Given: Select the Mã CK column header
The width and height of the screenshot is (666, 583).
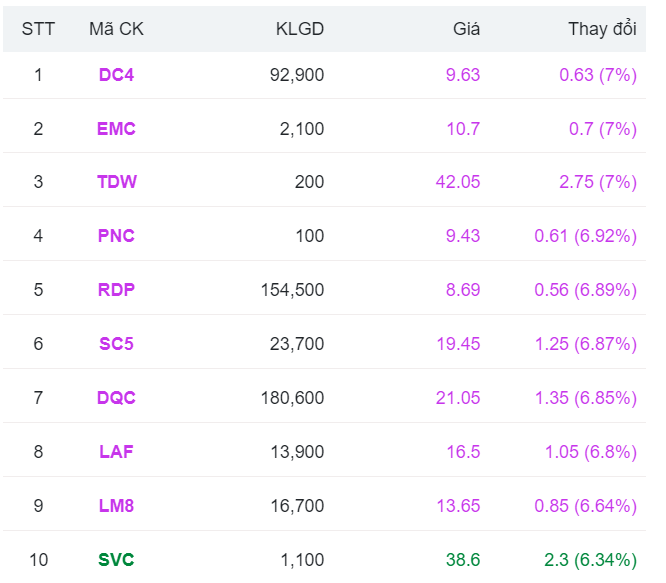Looking at the screenshot, I should coord(116,29).
